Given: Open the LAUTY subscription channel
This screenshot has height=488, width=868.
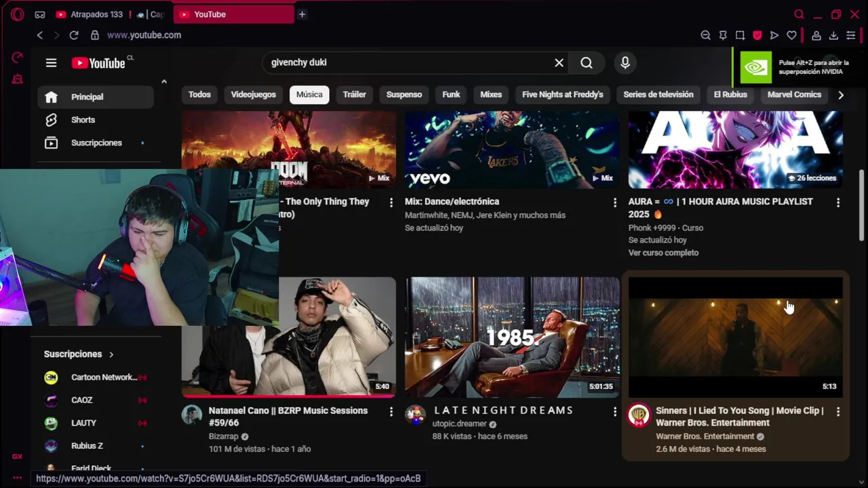Looking at the screenshot, I should pyautogui.click(x=96, y=424).
